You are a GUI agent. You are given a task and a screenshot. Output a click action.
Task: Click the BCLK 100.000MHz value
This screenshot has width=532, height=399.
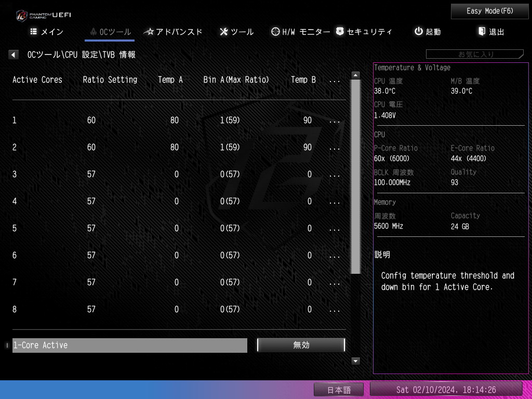392,182
